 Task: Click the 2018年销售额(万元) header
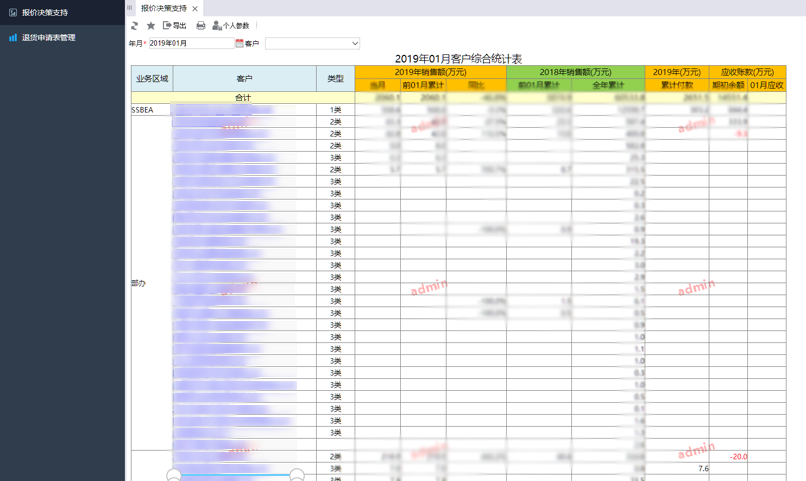575,72
